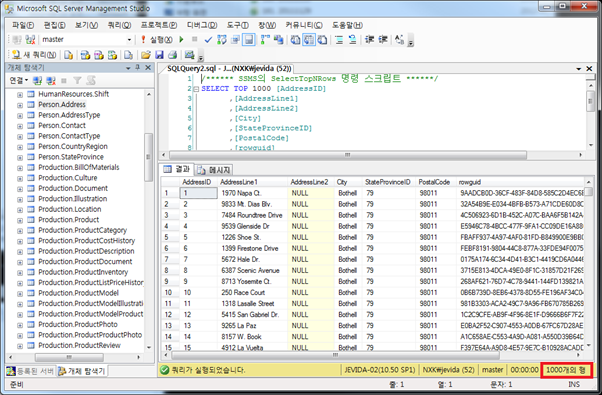This screenshot has height=395, width=602.
Task: Select Production.ProductReview in the tree
Action: [79, 345]
